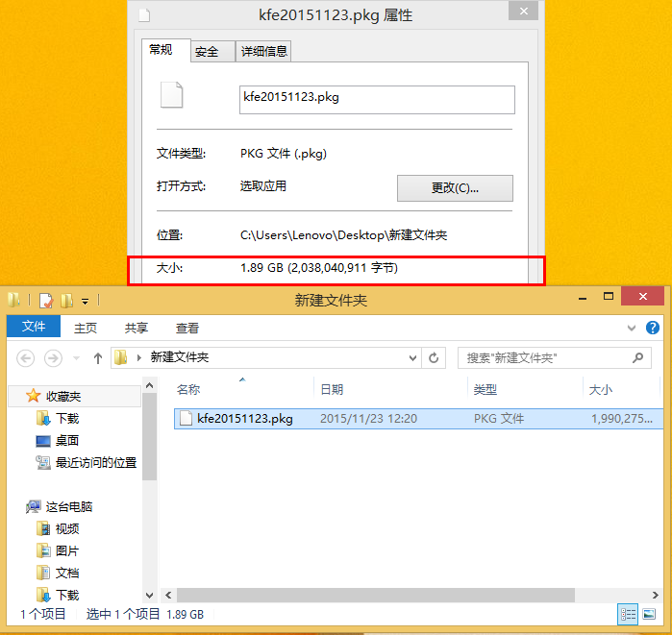This screenshot has width=672, height=635.
Task: Click the properties dialog title bar file icon
Action: (144, 15)
